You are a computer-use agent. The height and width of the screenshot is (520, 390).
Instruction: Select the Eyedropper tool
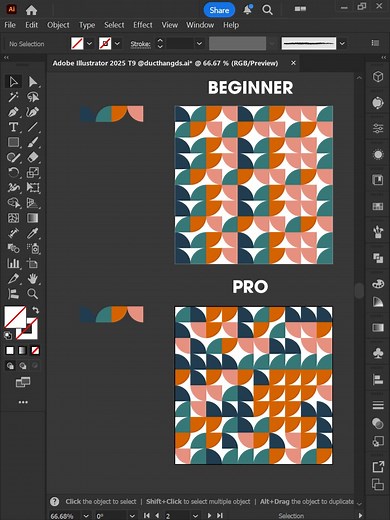click(33, 233)
